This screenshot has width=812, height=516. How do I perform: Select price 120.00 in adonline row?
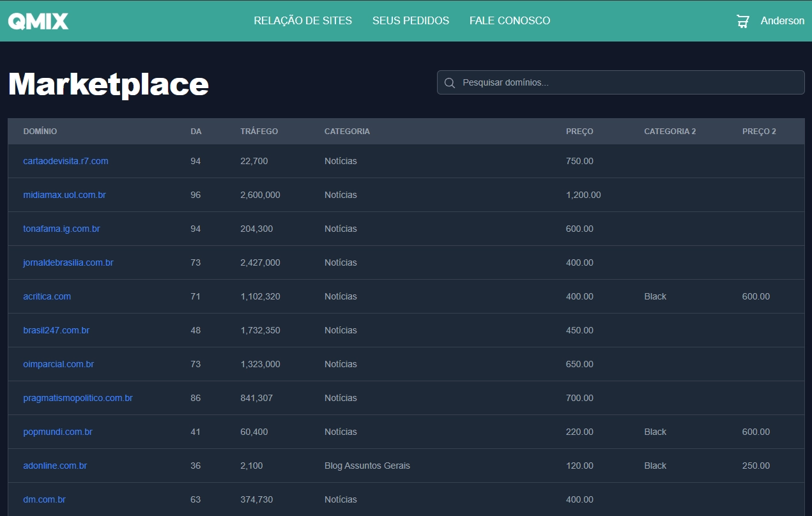[579, 466]
